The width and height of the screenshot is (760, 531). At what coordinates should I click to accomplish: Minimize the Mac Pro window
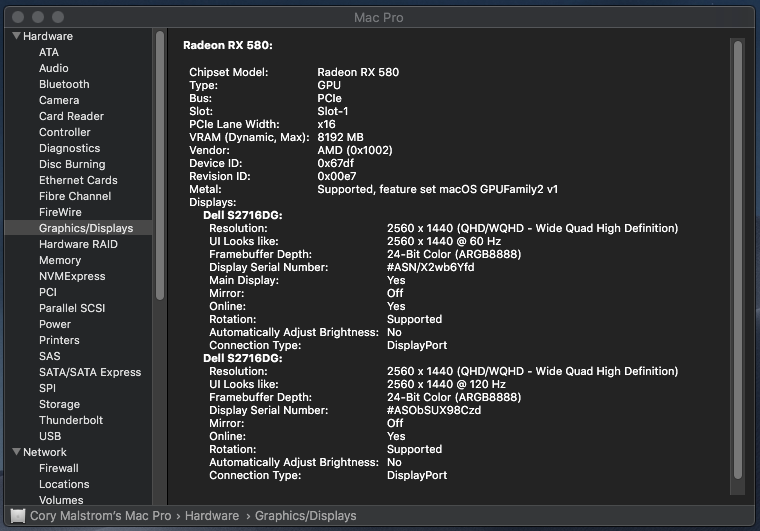38,17
